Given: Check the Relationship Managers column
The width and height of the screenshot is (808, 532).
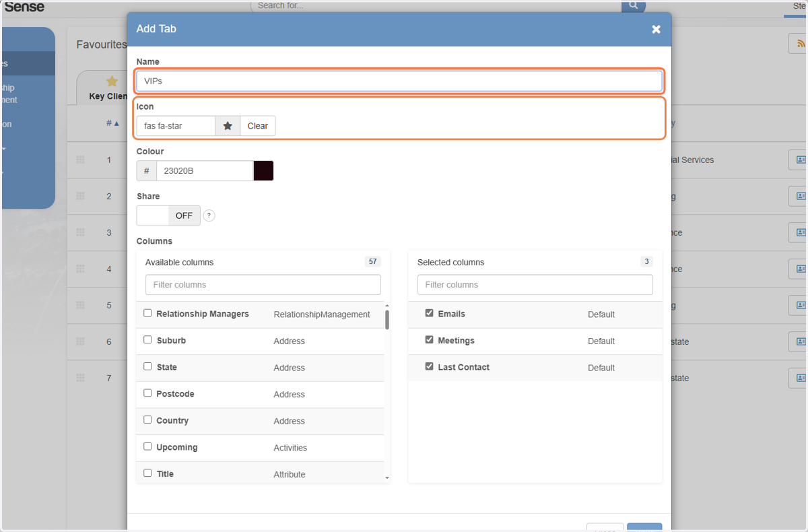Looking at the screenshot, I should (147, 313).
